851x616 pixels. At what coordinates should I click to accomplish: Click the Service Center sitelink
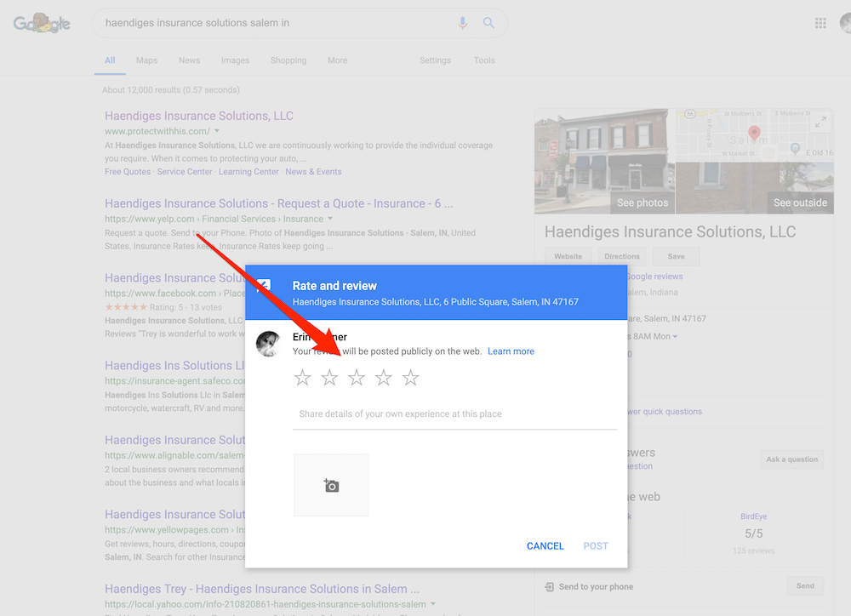tap(185, 172)
